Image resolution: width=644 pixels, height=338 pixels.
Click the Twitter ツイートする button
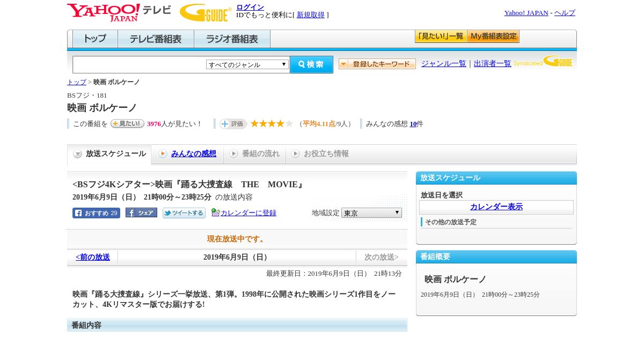[184, 213]
